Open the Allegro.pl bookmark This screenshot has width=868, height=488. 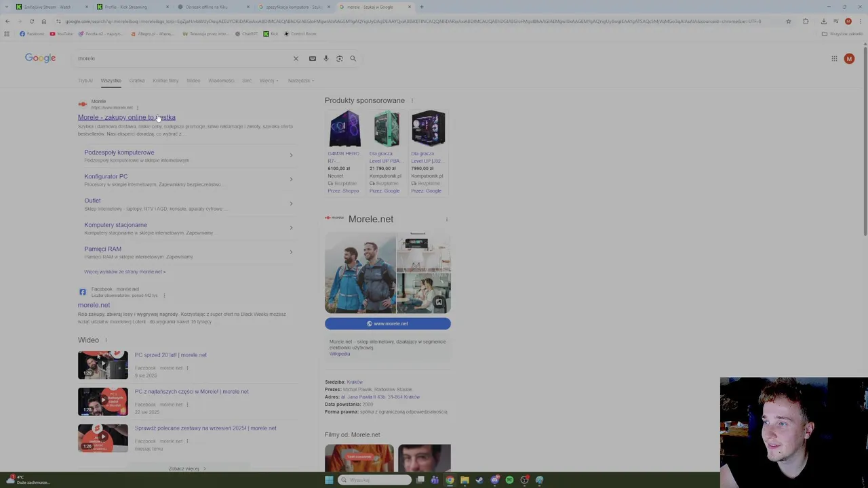point(153,34)
